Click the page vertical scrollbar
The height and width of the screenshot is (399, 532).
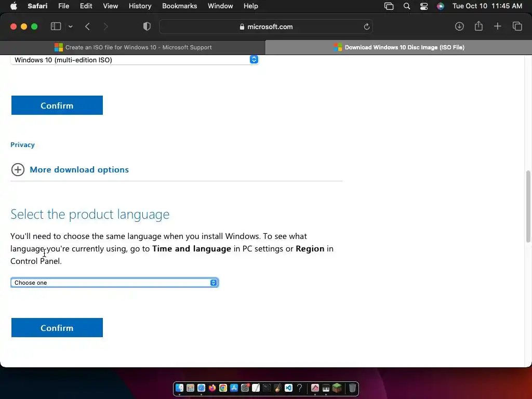pos(528,207)
